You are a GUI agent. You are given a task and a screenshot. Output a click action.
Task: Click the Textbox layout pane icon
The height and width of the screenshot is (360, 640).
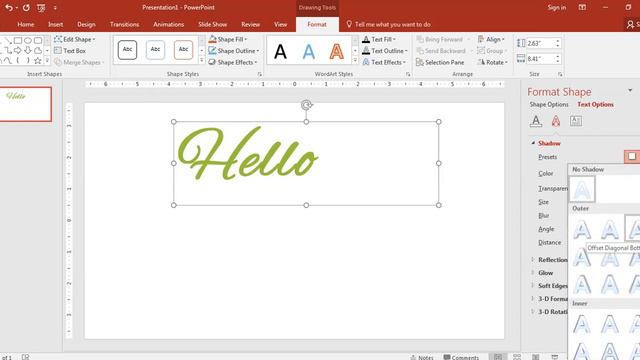576,121
